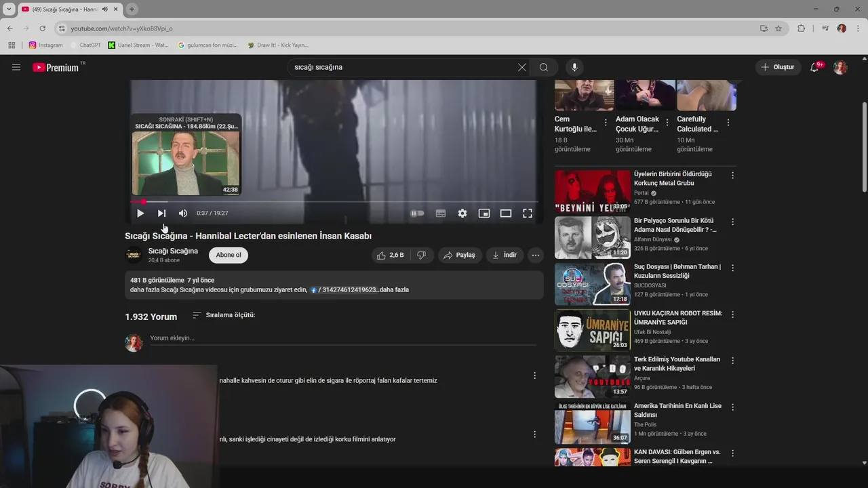
Task: Play the video
Action: 140,213
